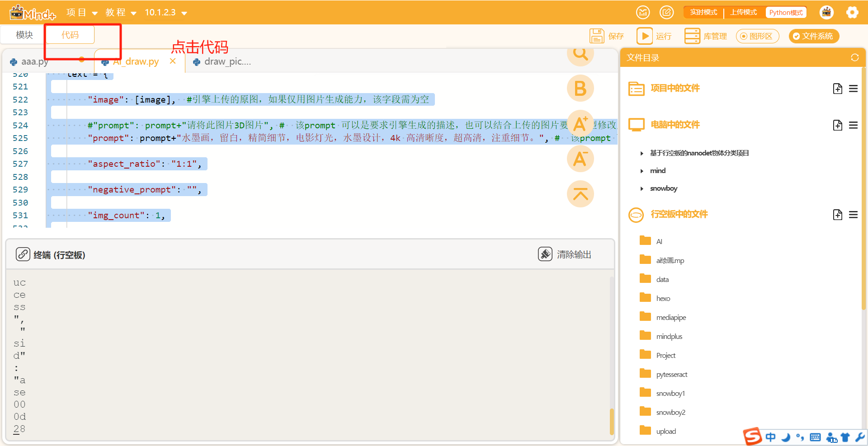The image size is (868, 446).
Task: Decrease font size with A- icon
Action: pos(580,159)
